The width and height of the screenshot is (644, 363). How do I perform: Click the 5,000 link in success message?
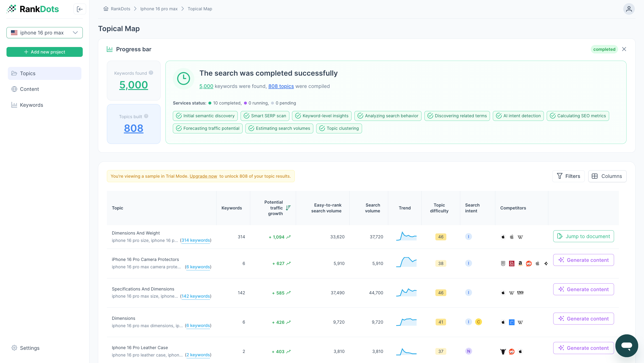click(206, 86)
